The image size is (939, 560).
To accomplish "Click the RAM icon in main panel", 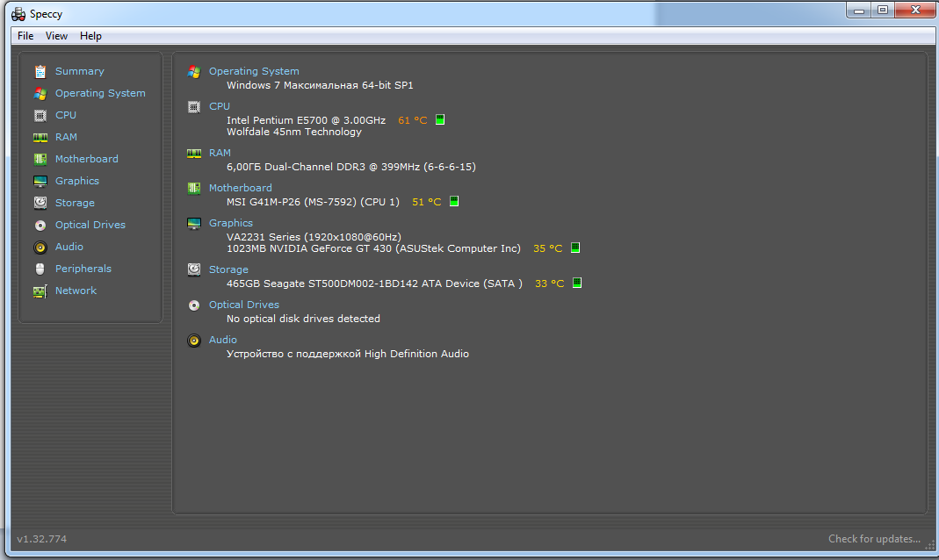I will point(194,154).
